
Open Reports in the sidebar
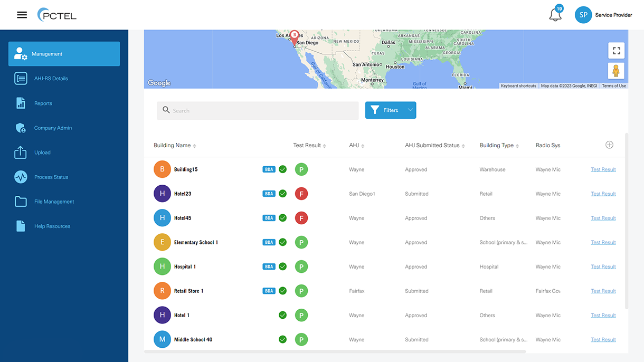(43, 103)
